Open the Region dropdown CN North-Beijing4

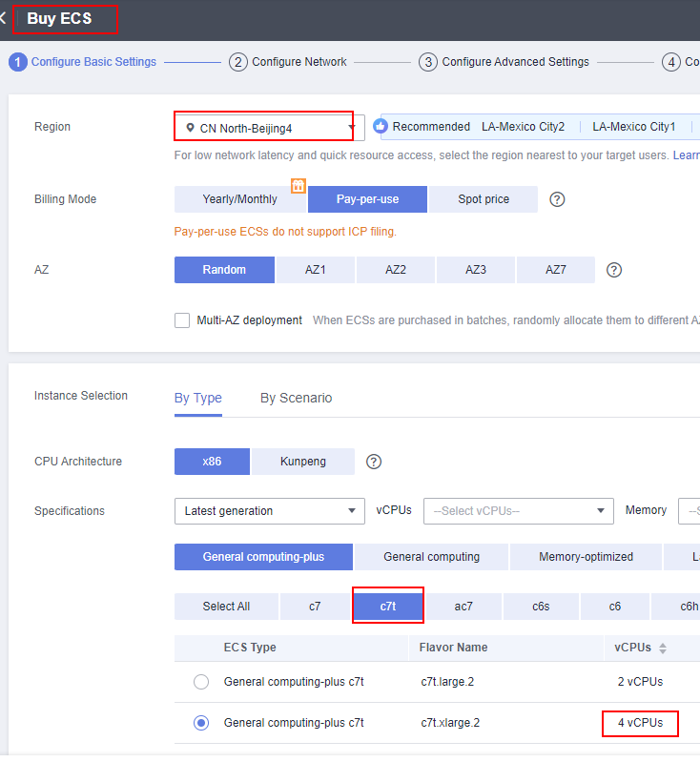coord(264,128)
